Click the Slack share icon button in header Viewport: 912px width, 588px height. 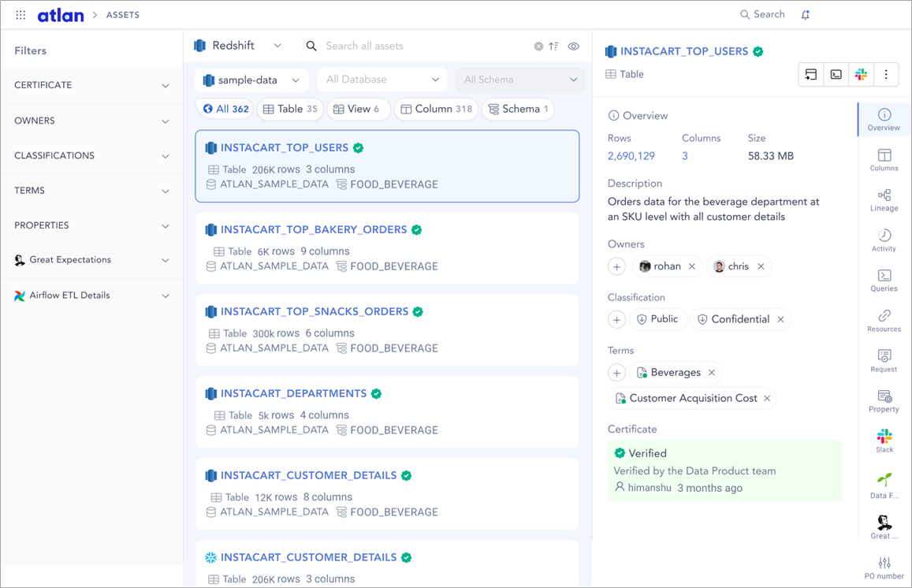click(x=861, y=74)
